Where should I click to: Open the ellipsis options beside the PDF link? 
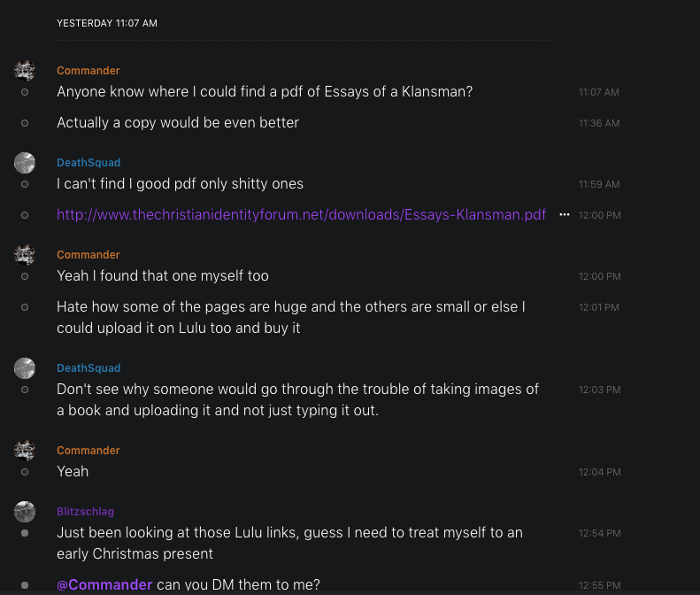(x=565, y=215)
